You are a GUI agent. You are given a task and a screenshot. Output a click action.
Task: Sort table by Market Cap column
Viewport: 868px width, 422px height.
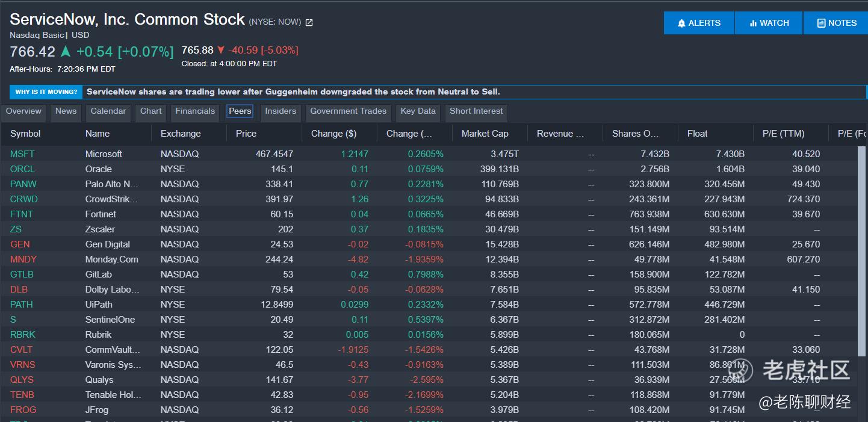tap(485, 134)
